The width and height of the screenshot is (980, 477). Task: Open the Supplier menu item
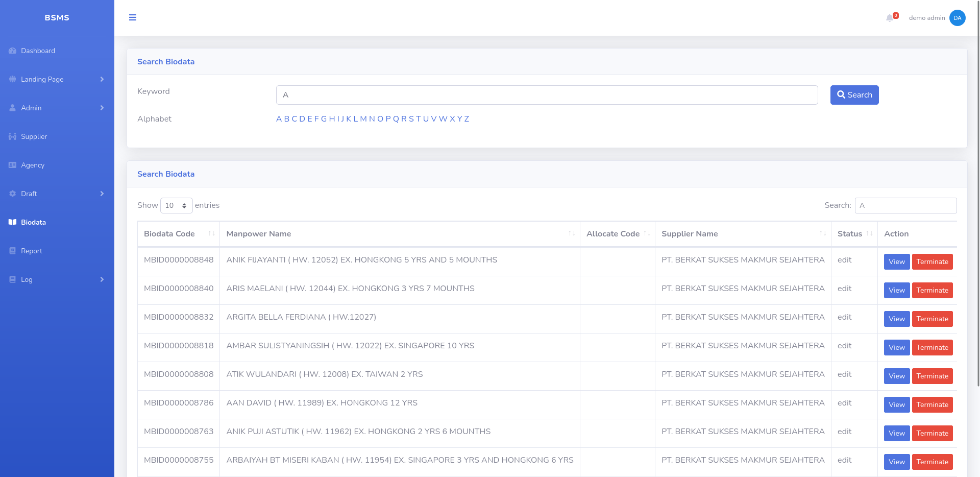tap(57, 136)
